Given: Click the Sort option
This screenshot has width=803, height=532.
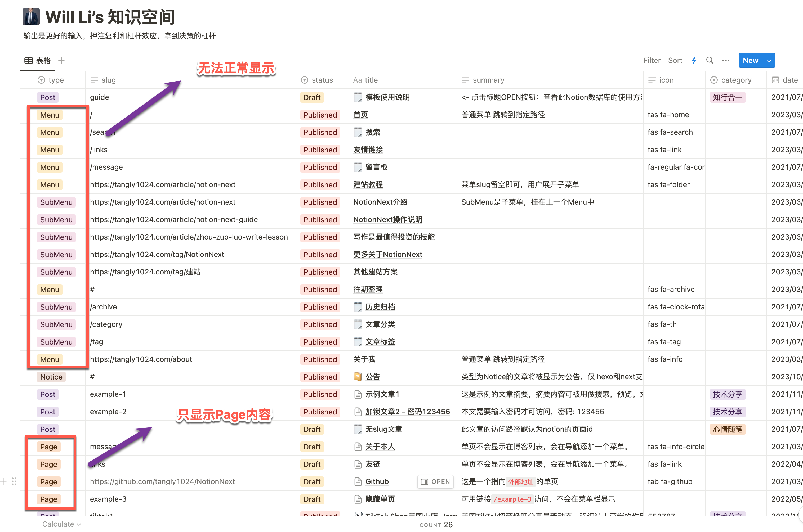Looking at the screenshot, I should click(675, 60).
